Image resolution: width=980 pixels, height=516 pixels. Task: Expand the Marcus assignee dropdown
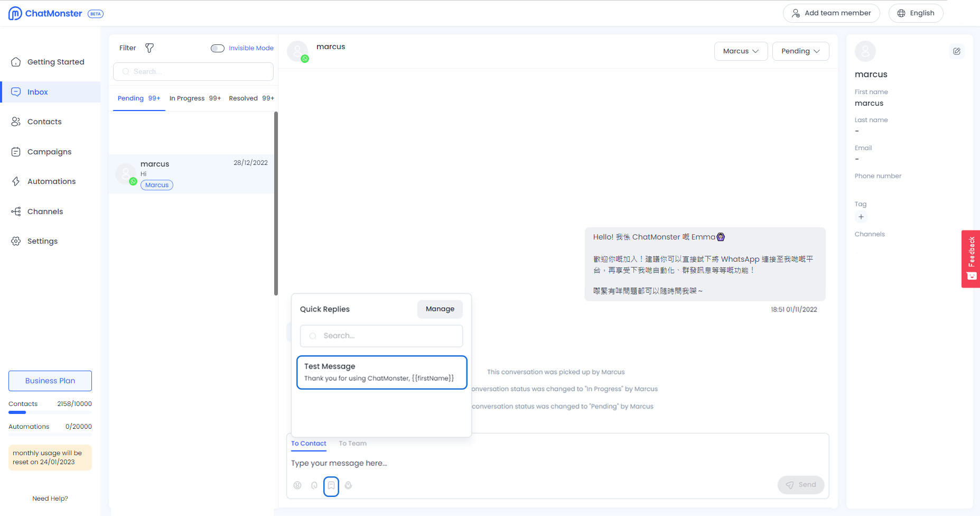(x=741, y=51)
